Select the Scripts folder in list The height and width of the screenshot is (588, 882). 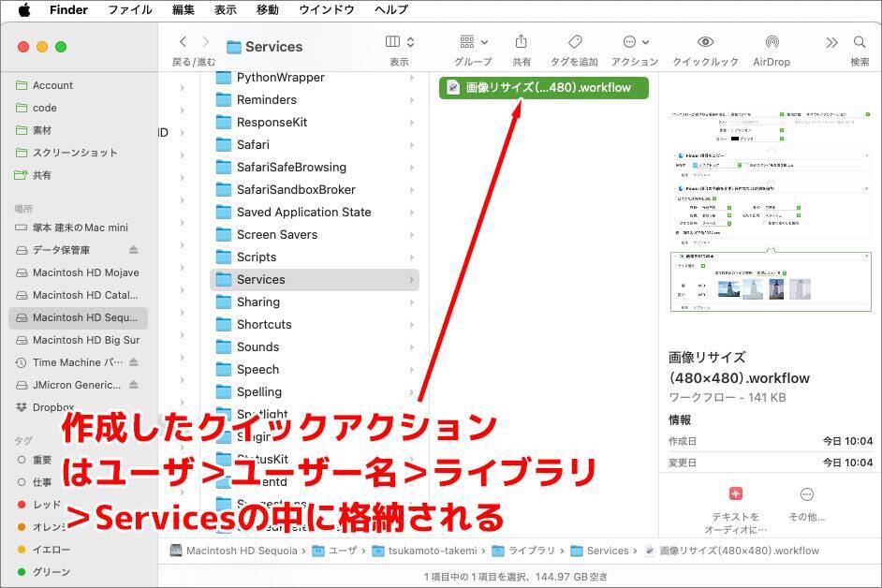[x=256, y=257]
